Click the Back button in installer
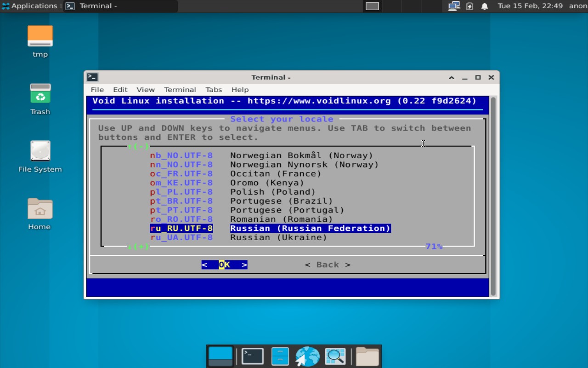 (x=328, y=264)
